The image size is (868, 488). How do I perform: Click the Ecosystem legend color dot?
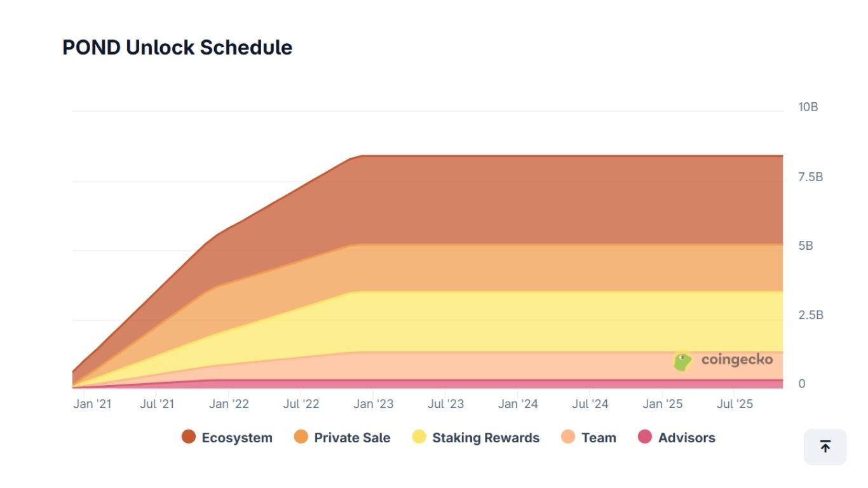[189, 437]
